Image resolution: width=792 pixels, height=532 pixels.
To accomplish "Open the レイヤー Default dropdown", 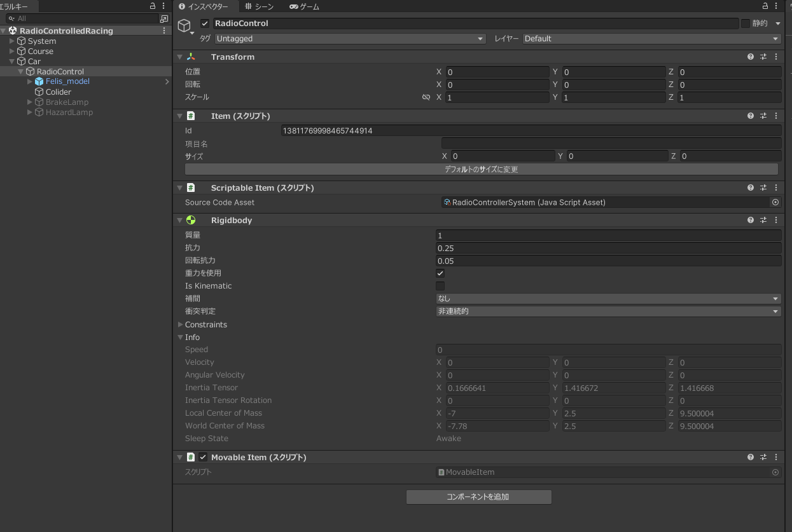I will (x=652, y=39).
